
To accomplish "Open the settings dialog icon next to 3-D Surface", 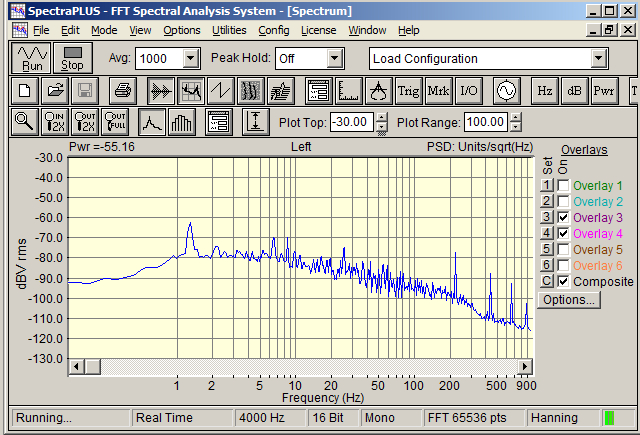I will pyautogui.click(x=319, y=91).
